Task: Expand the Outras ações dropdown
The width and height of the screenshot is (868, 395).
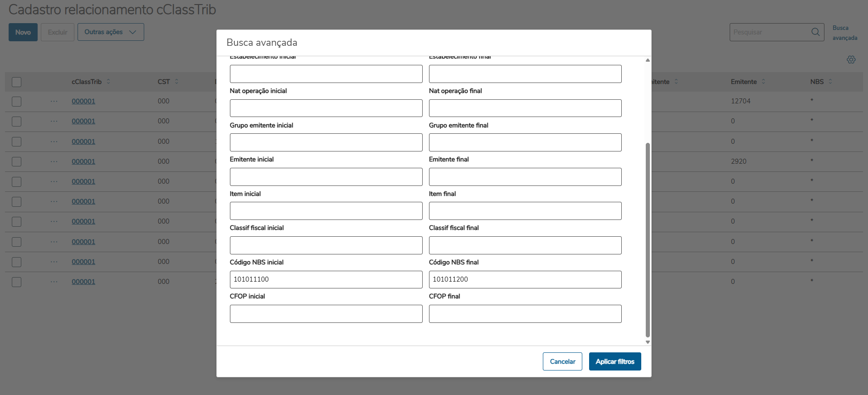Action: 111,32
